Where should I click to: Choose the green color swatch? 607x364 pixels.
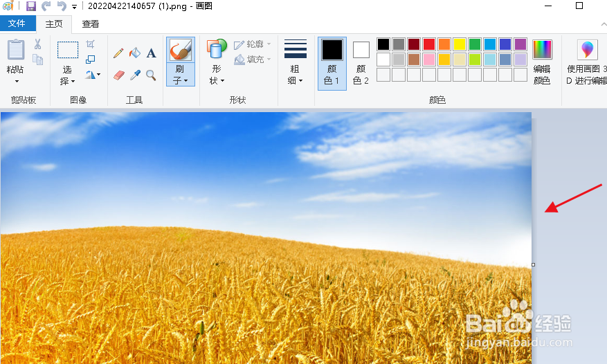(x=475, y=44)
